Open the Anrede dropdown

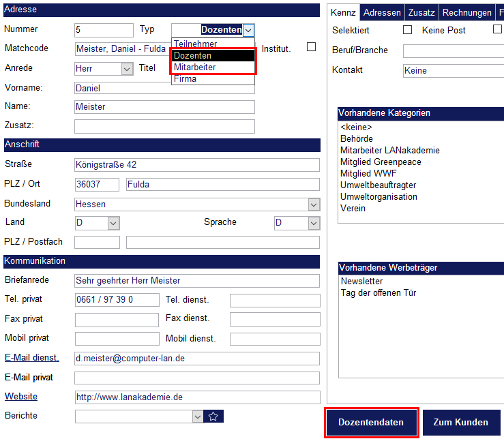(x=127, y=69)
